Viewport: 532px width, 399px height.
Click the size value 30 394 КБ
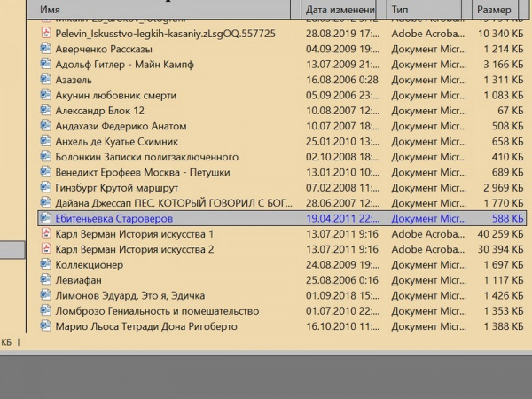(x=500, y=249)
